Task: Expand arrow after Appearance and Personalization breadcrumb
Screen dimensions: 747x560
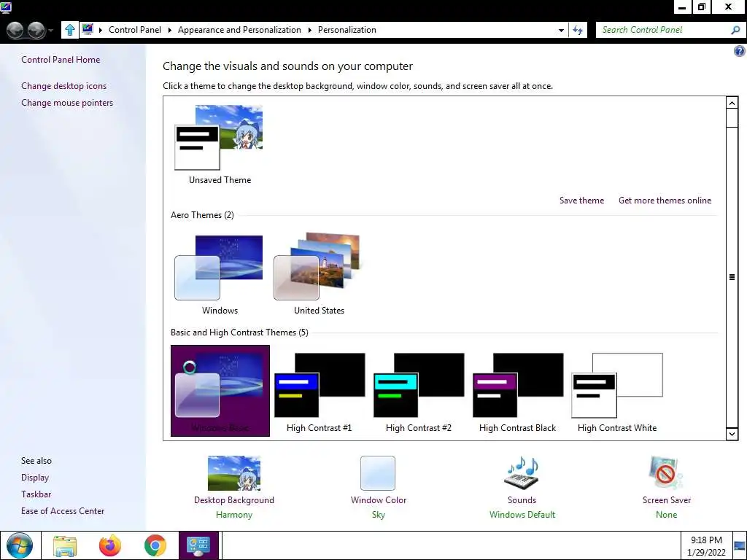Action: [x=309, y=29]
